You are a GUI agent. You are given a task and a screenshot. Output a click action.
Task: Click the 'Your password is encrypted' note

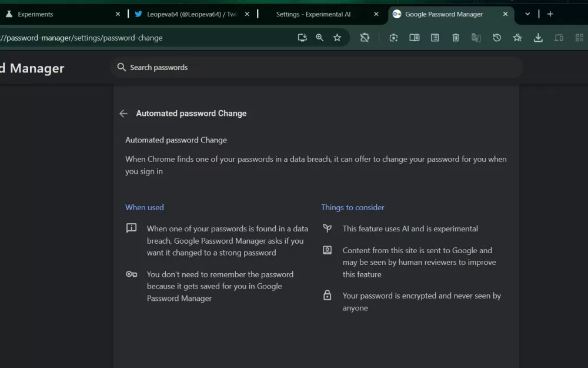coord(422,301)
